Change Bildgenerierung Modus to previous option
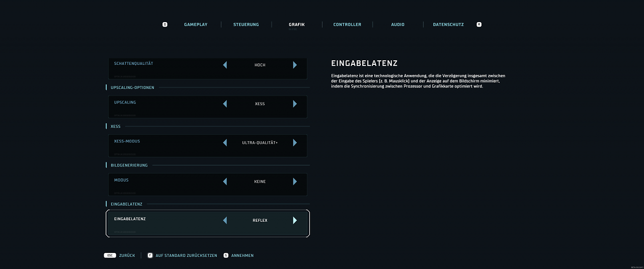This screenshot has height=269, width=644. pyautogui.click(x=225, y=182)
